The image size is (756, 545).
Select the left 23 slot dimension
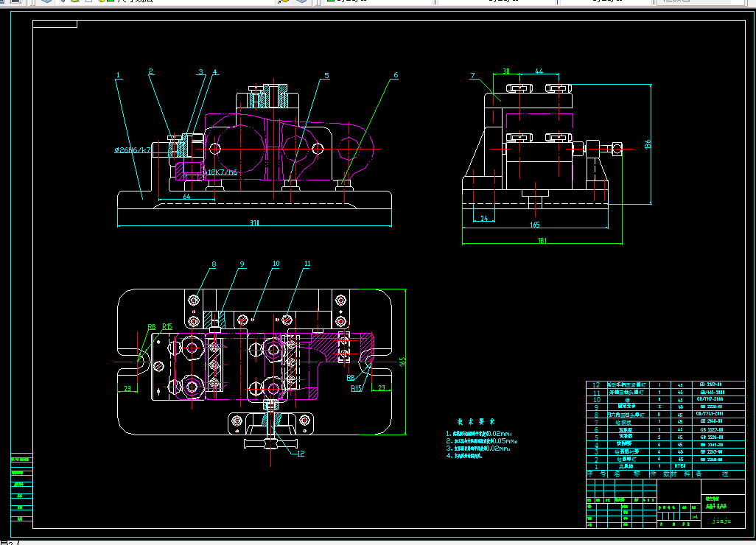click(127, 388)
